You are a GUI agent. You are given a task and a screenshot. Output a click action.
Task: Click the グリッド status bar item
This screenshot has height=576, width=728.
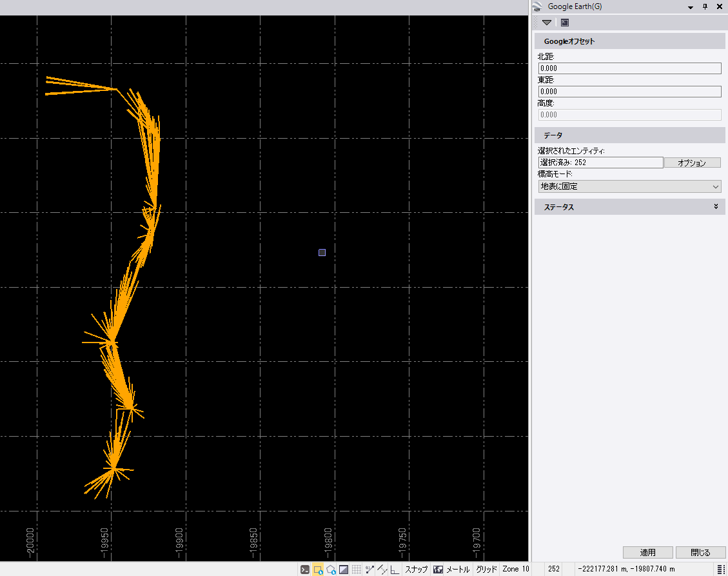[x=486, y=570]
